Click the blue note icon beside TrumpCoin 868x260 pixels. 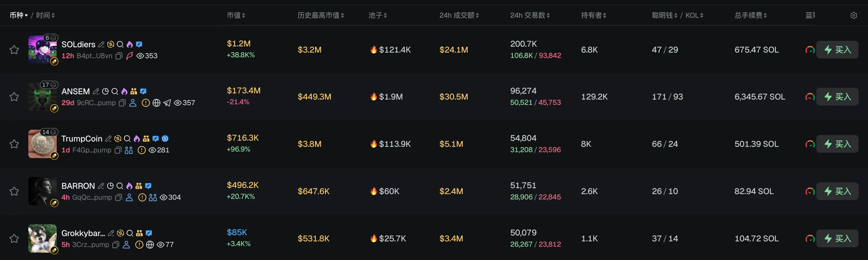[x=155, y=139]
